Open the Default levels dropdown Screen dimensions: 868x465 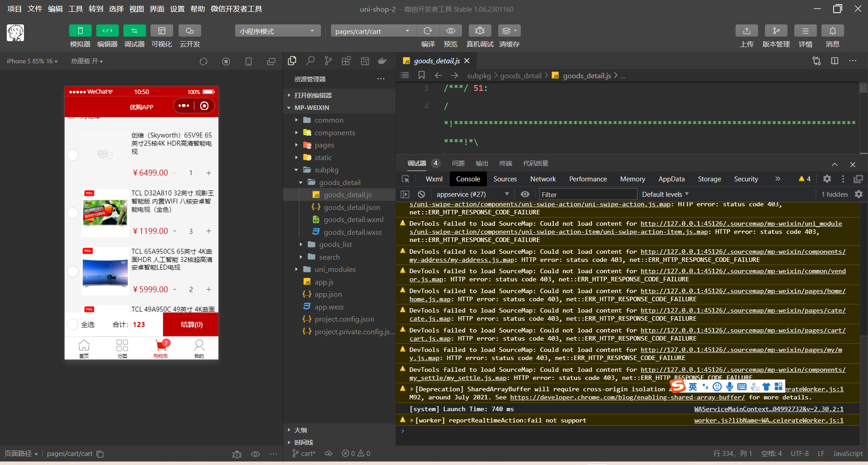tap(665, 194)
